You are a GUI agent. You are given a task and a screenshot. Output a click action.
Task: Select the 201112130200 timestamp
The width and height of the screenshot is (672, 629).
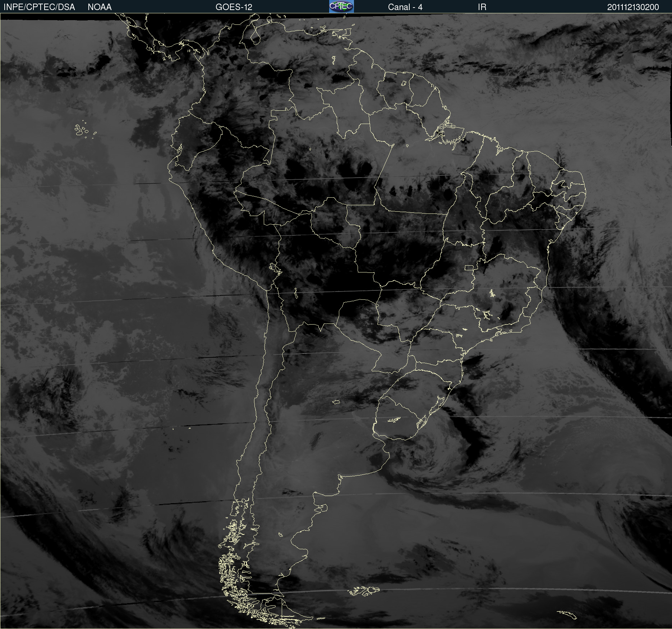click(633, 7)
